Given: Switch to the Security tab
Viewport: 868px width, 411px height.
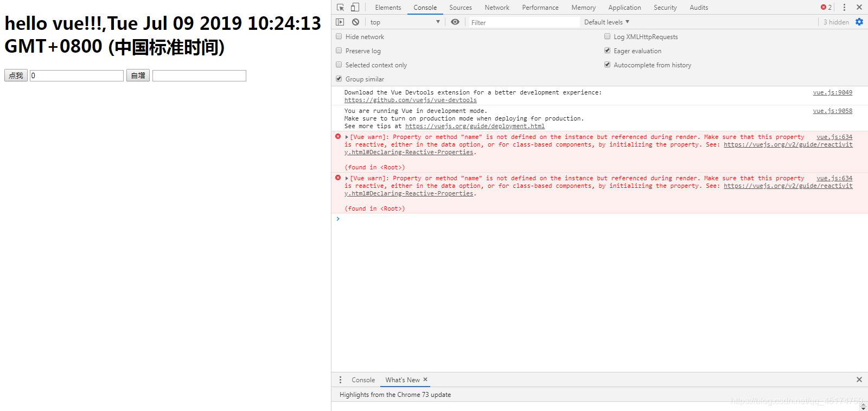Looking at the screenshot, I should [665, 8].
